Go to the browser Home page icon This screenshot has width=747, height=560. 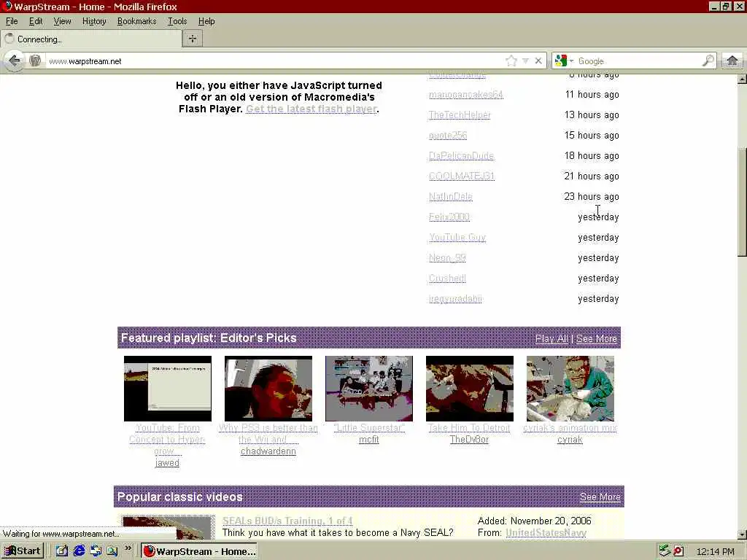(x=732, y=61)
